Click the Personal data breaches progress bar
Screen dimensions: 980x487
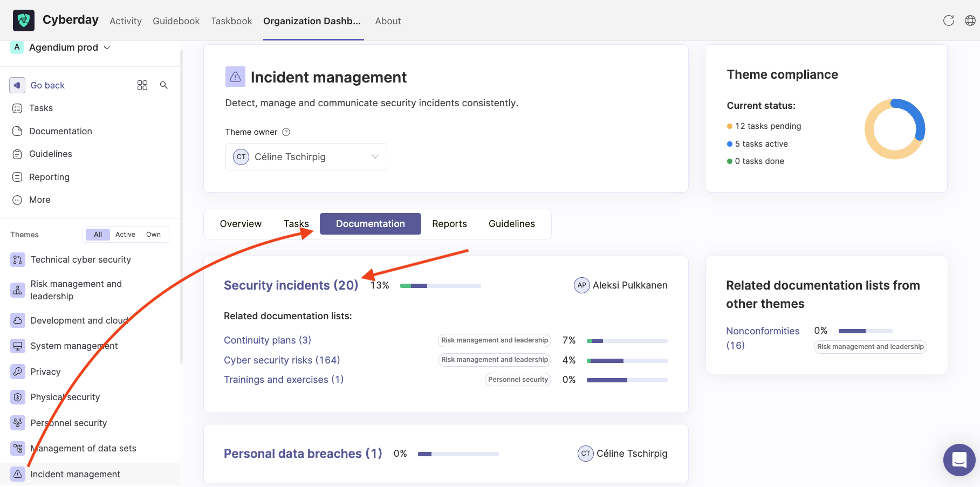(458, 454)
